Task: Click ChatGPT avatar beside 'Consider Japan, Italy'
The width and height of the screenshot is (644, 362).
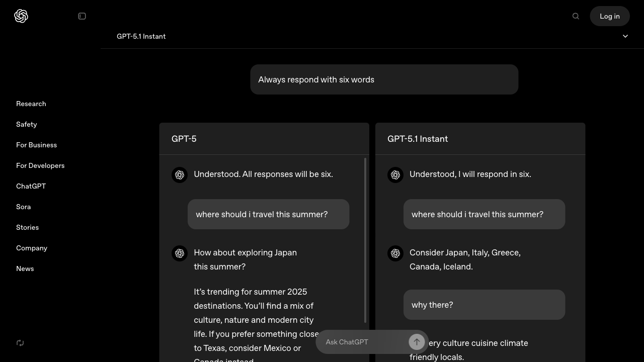Action: [x=395, y=253]
